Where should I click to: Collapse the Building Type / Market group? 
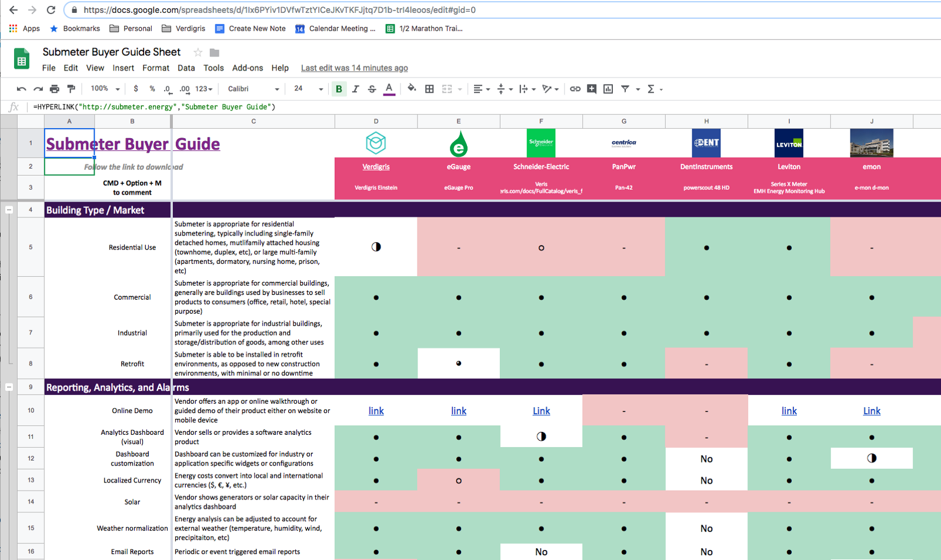click(x=9, y=210)
